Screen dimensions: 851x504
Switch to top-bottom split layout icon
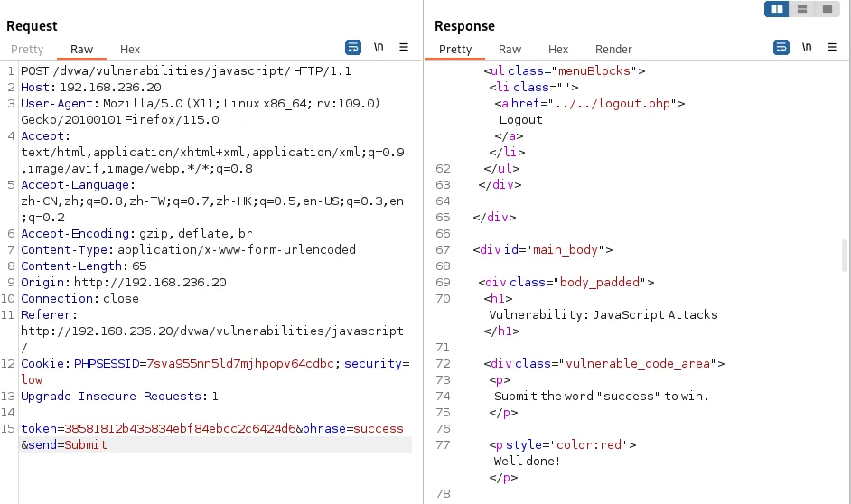pos(801,9)
